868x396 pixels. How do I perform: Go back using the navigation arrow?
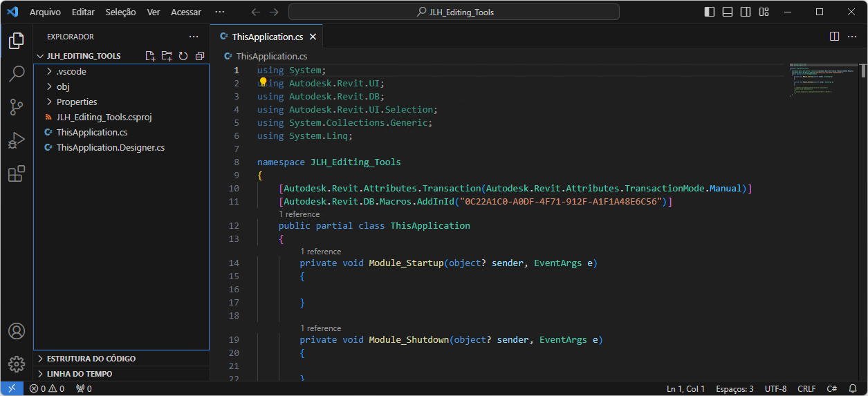point(255,12)
